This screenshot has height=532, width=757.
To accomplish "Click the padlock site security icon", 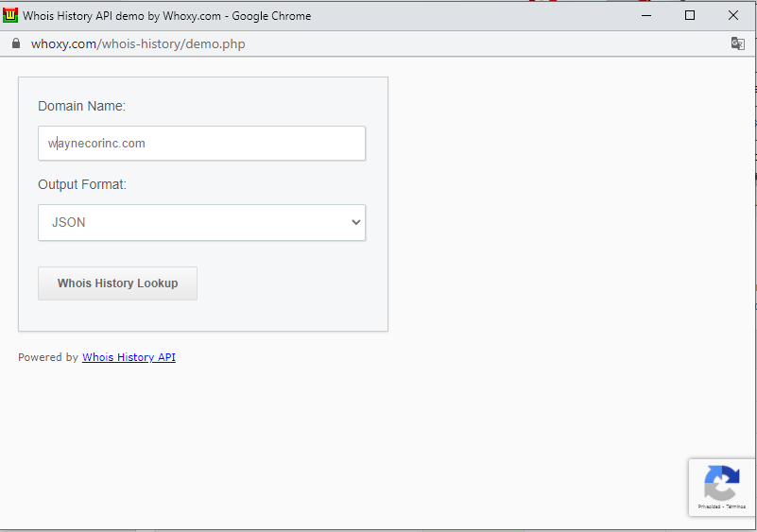I will pos(15,43).
